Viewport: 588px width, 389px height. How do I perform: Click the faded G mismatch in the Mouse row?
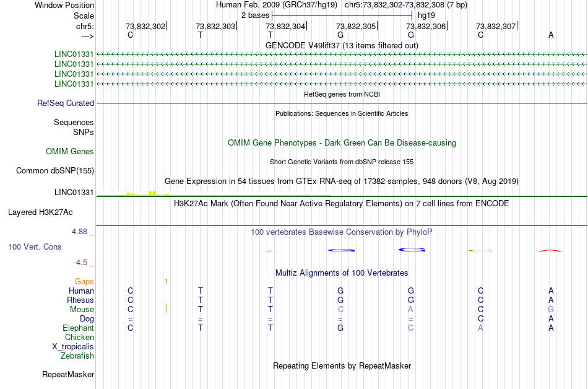(x=551, y=310)
